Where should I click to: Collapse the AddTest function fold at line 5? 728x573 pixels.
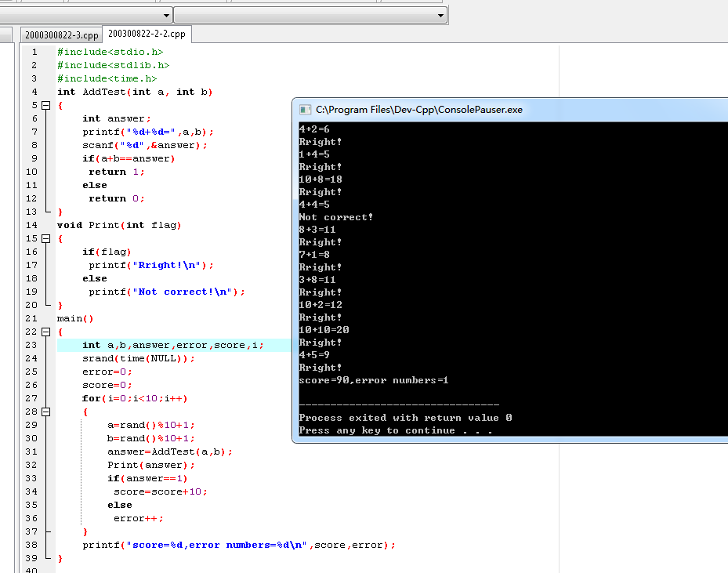46,105
